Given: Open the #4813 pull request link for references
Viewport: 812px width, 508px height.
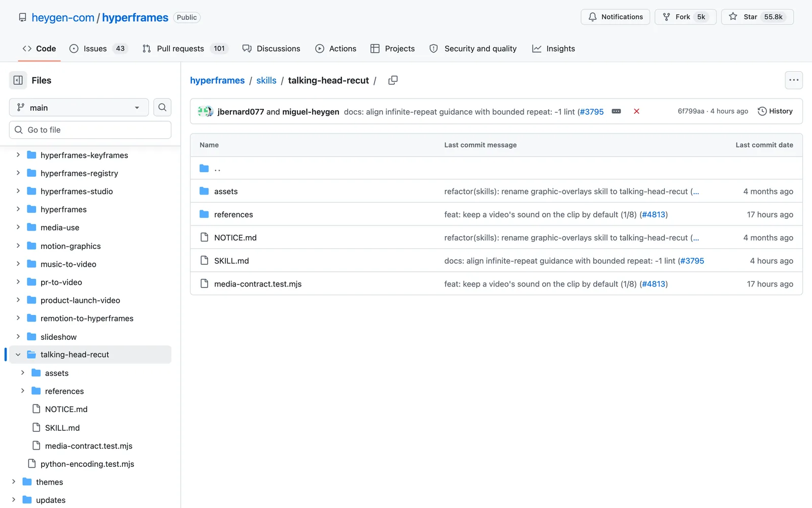Looking at the screenshot, I should tap(654, 214).
